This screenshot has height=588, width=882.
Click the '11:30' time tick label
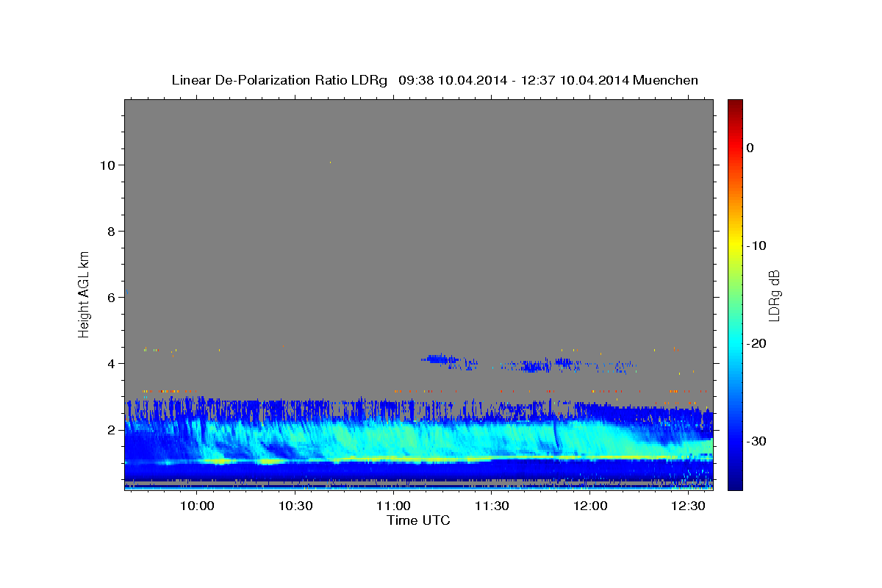click(x=492, y=506)
